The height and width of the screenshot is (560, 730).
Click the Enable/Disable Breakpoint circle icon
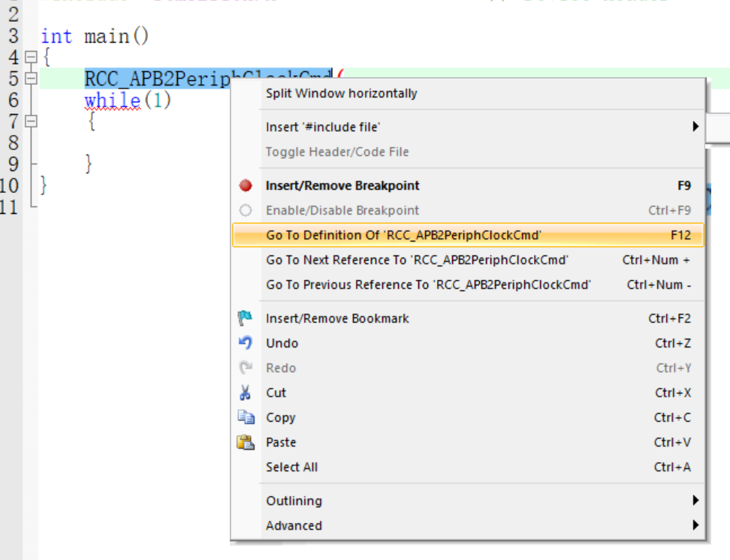[x=246, y=210]
